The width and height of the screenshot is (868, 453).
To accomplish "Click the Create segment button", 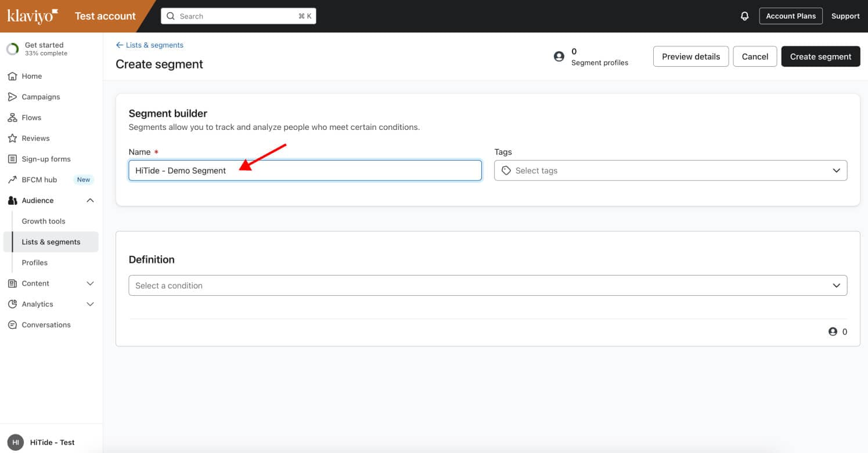I will pyautogui.click(x=820, y=56).
